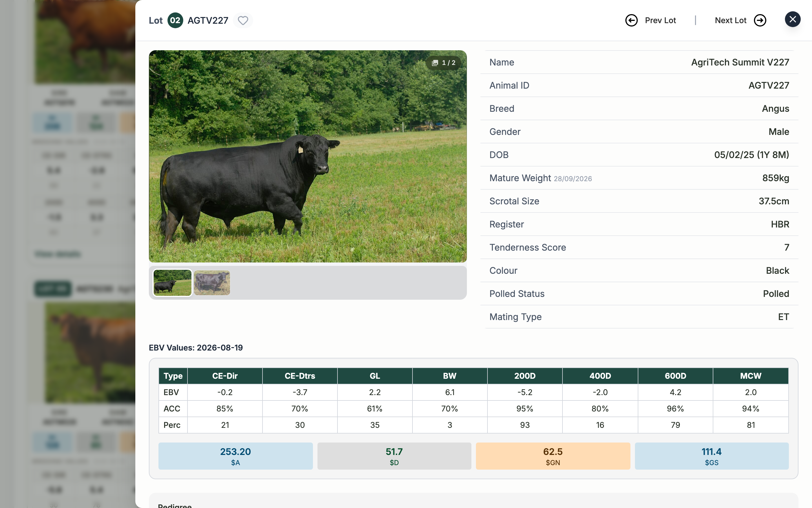The image size is (812, 508).
Task: Click the MCW column header
Action: point(751,376)
